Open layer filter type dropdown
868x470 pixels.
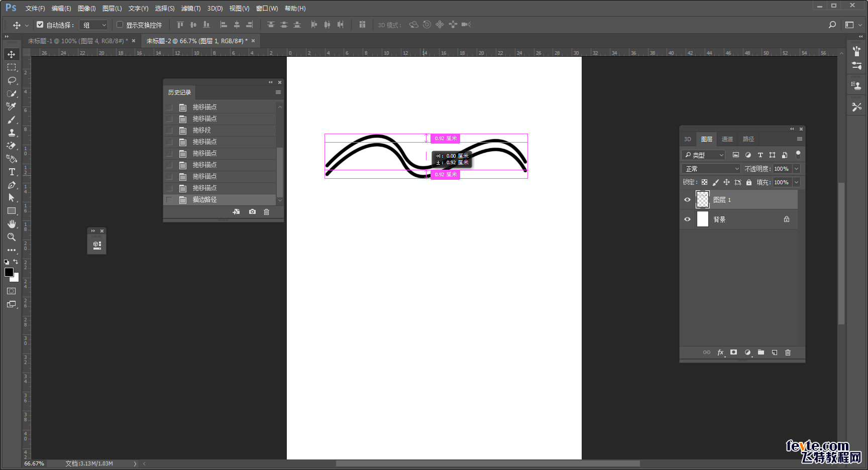(703, 155)
